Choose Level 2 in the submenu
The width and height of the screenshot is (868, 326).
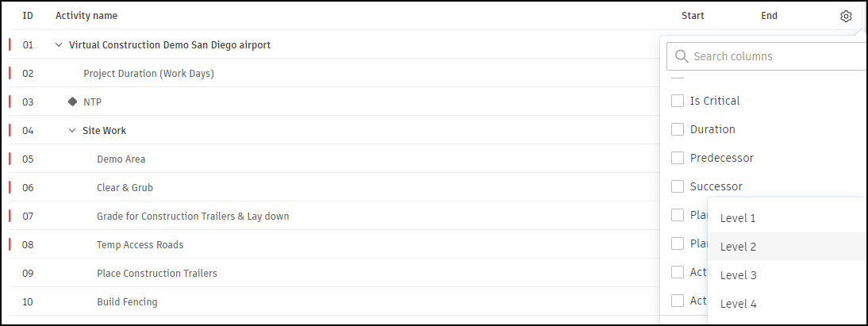(738, 247)
